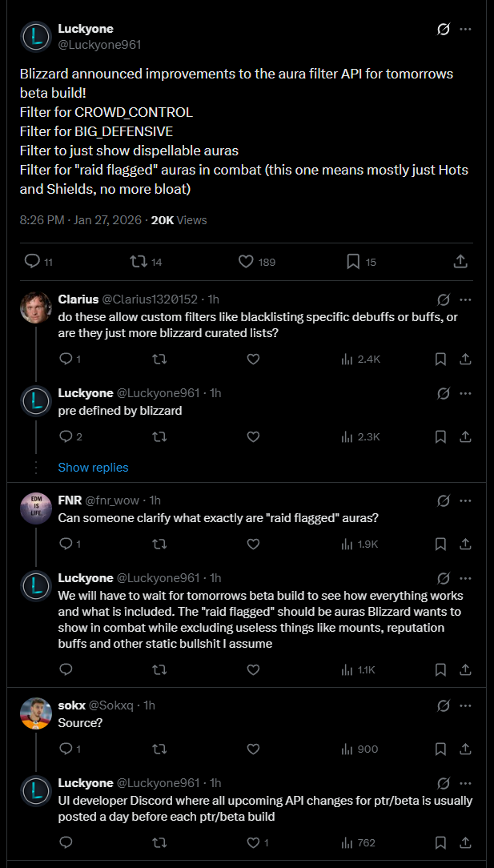This screenshot has height=868, width=494.
Task: Repost FNR's raid flagged auras question
Action: 159,544
